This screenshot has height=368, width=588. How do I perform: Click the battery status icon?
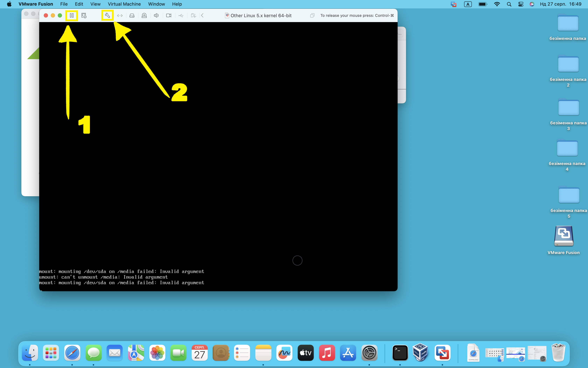pos(482,4)
